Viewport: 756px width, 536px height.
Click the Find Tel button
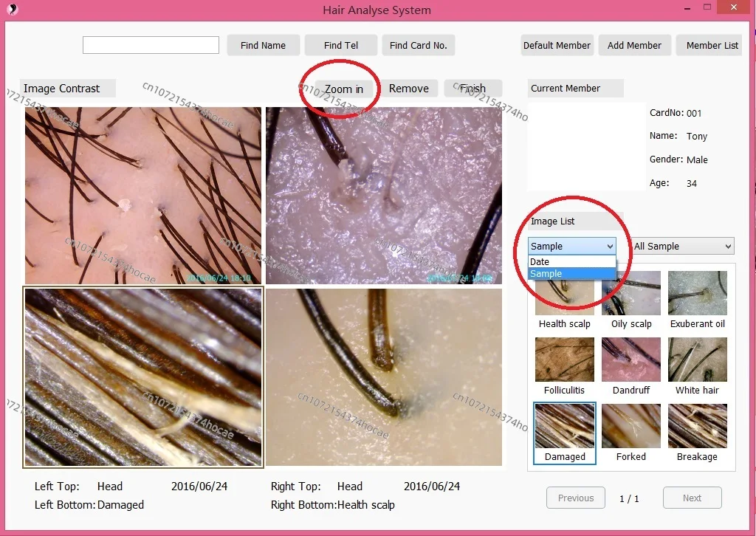tap(341, 45)
